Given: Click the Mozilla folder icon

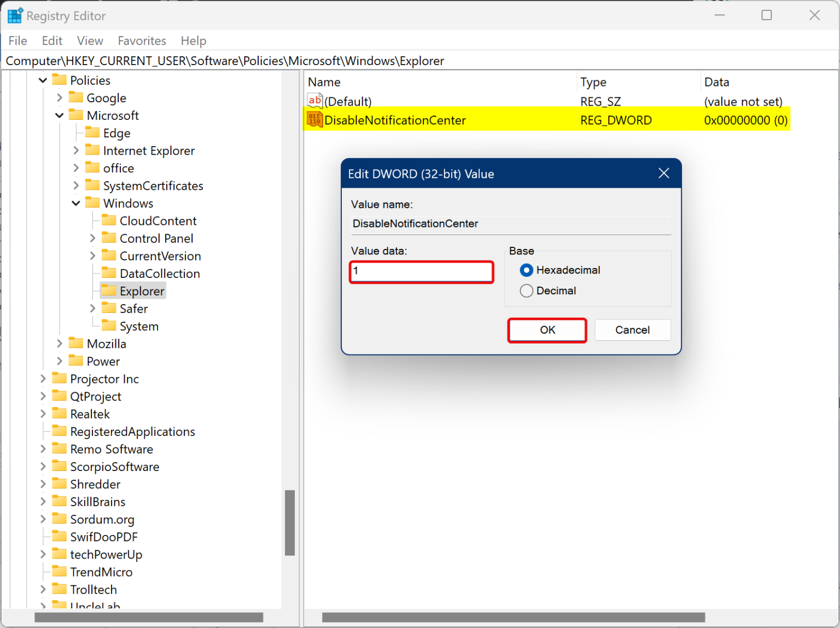Looking at the screenshot, I should pos(76,343).
